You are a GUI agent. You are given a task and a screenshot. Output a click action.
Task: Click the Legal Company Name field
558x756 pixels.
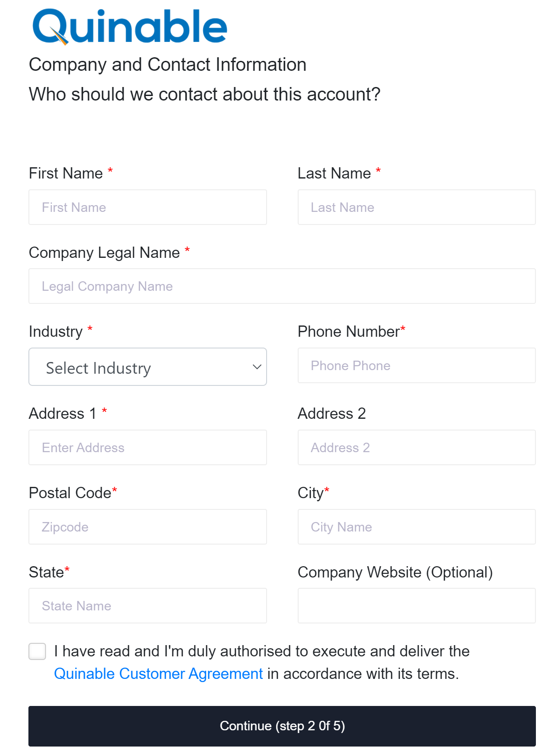pyautogui.click(x=282, y=286)
